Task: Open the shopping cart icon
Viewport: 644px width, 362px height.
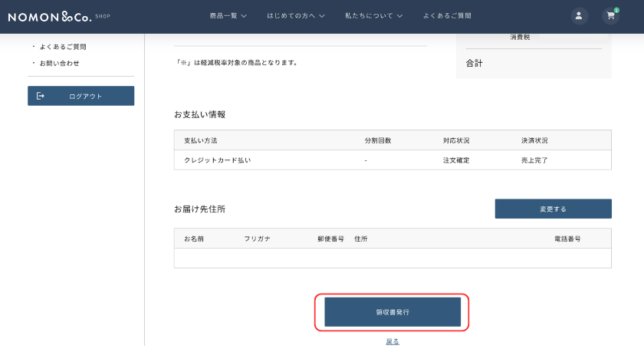Action: (x=610, y=16)
